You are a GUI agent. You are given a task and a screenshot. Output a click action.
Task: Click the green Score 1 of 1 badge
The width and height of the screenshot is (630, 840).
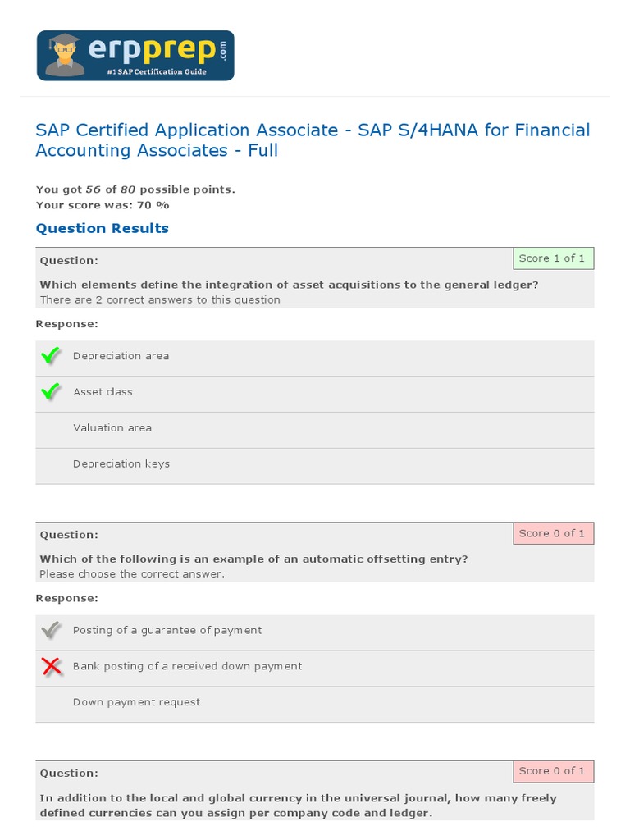coord(553,258)
